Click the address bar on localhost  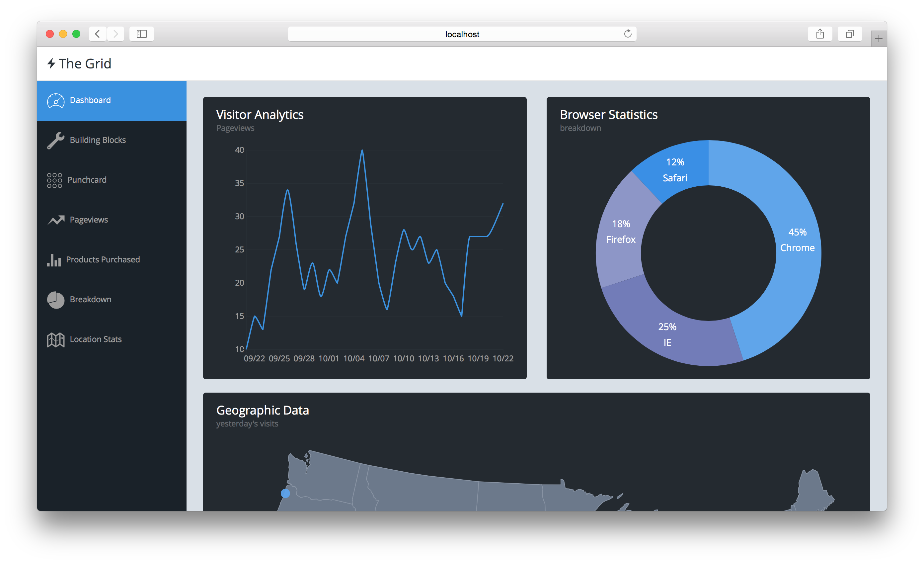click(461, 34)
